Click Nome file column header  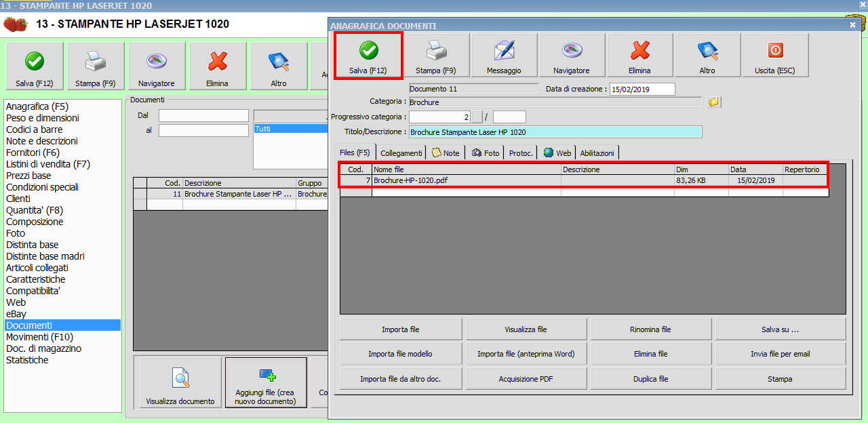pos(467,169)
